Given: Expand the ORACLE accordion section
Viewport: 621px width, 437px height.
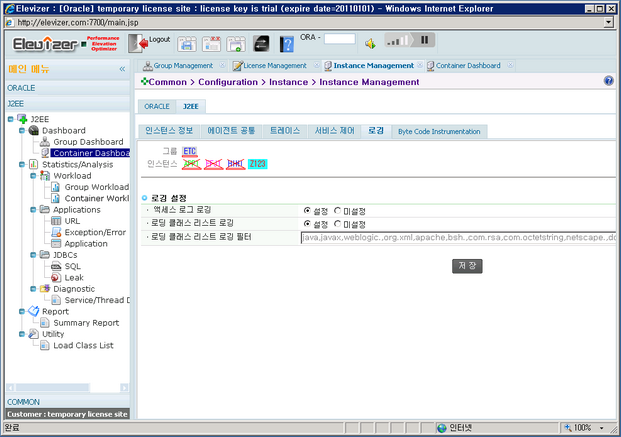Looking at the screenshot, I should tap(68, 88).
